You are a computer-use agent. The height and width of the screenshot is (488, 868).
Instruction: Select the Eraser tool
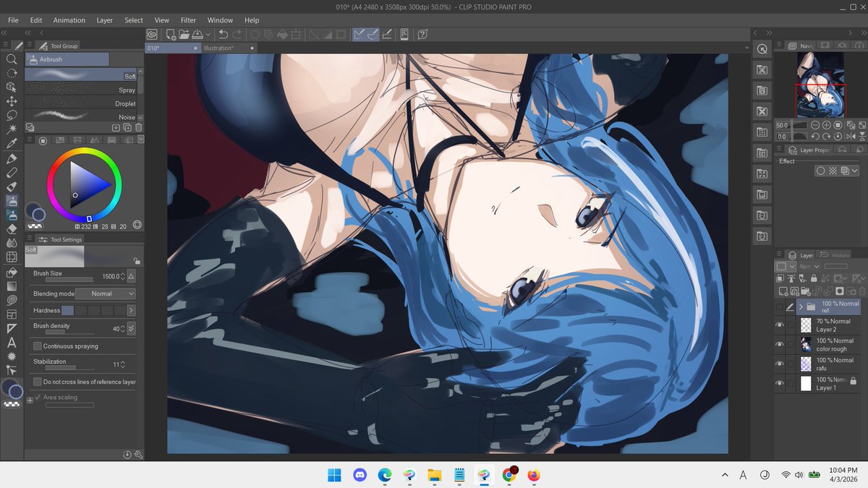(12, 228)
